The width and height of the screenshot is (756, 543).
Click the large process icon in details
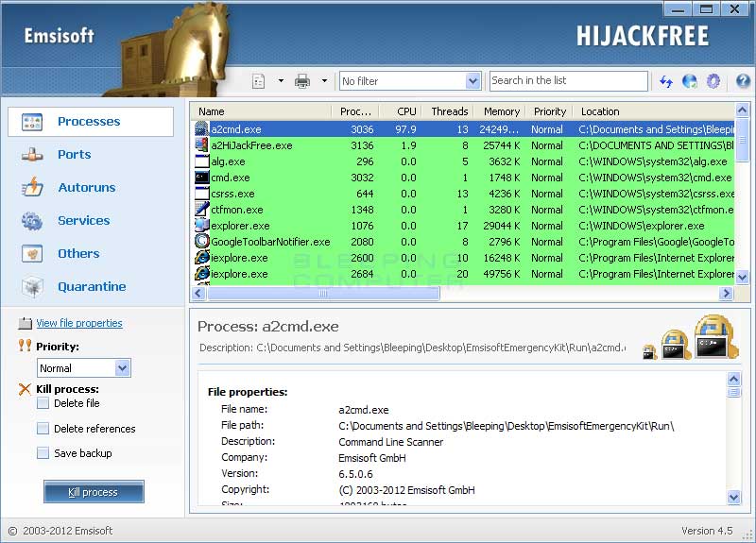(x=716, y=337)
